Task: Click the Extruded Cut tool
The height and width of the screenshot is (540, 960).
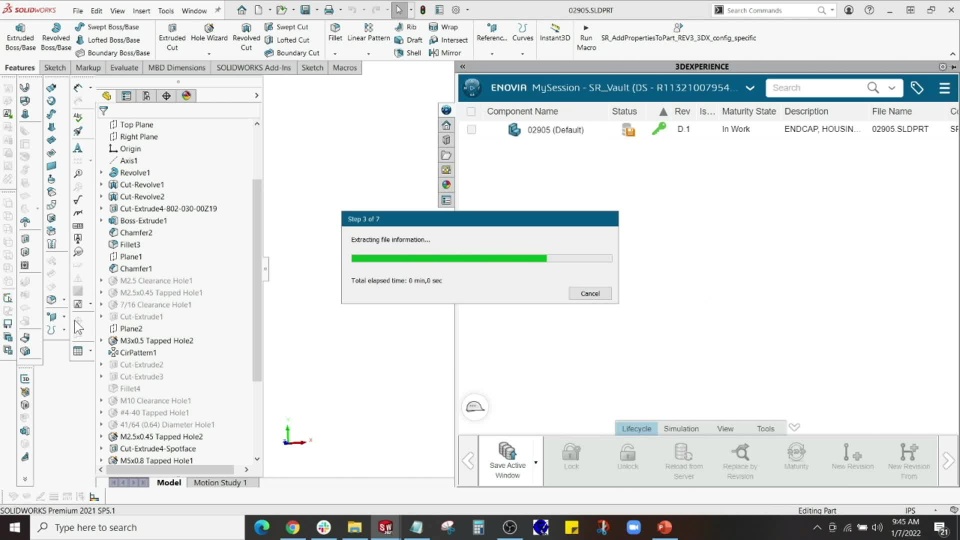Action: tap(172, 37)
